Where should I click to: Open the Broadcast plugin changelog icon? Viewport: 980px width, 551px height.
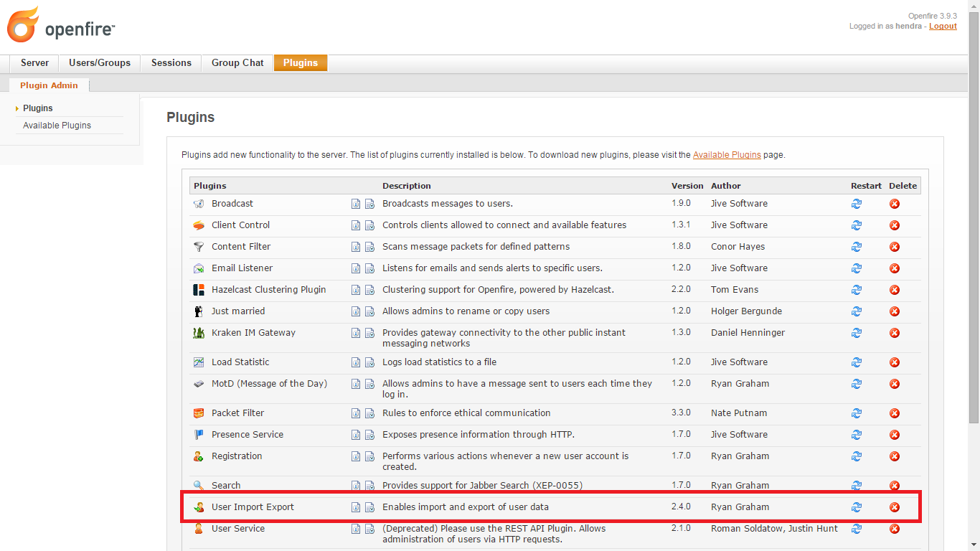click(370, 204)
